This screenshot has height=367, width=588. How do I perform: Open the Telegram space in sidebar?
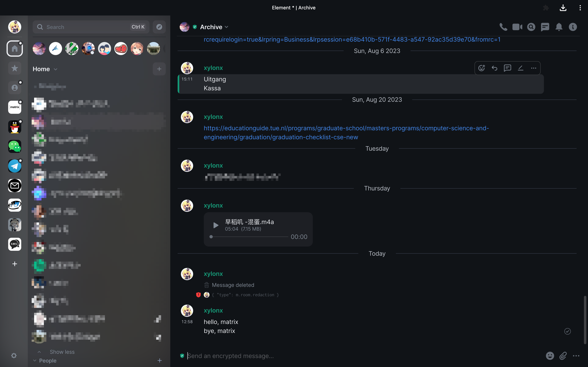pyautogui.click(x=14, y=166)
